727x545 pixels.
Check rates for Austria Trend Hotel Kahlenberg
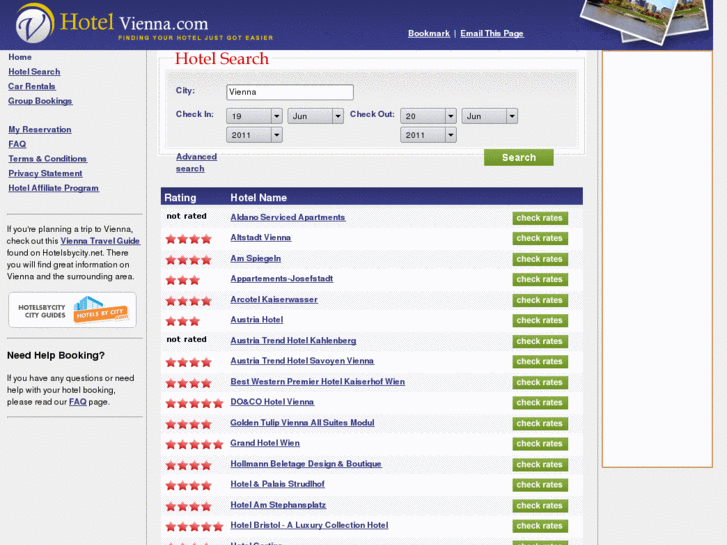coord(540,341)
